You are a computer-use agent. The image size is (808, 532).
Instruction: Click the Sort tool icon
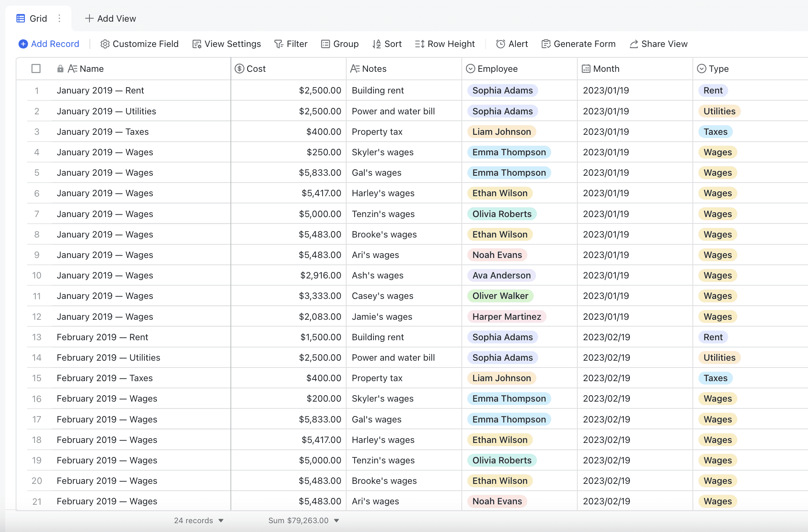point(376,44)
